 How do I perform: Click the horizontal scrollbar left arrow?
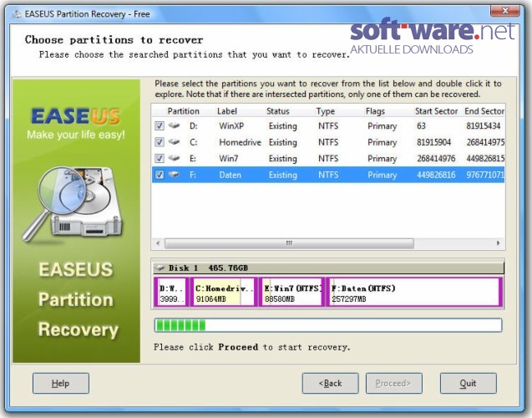coord(158,243)
